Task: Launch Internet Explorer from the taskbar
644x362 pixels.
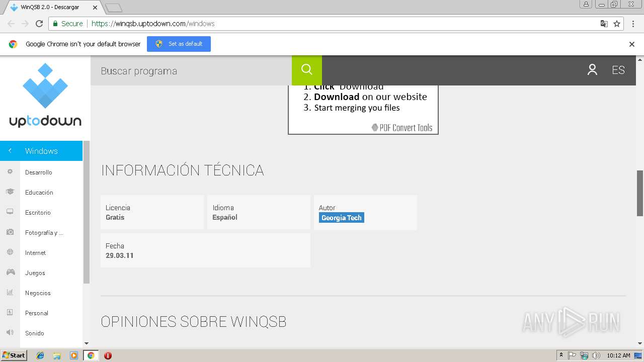Action: point(40,355)
